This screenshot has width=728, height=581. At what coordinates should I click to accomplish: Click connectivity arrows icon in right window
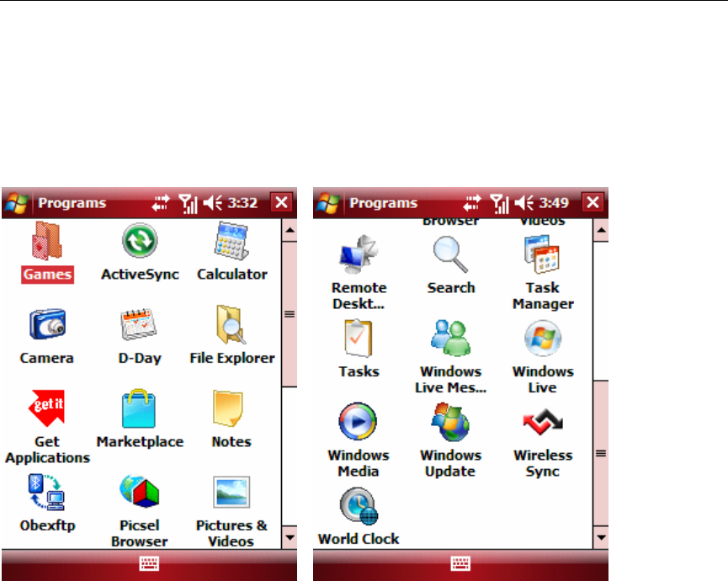(x=472, y=204)
